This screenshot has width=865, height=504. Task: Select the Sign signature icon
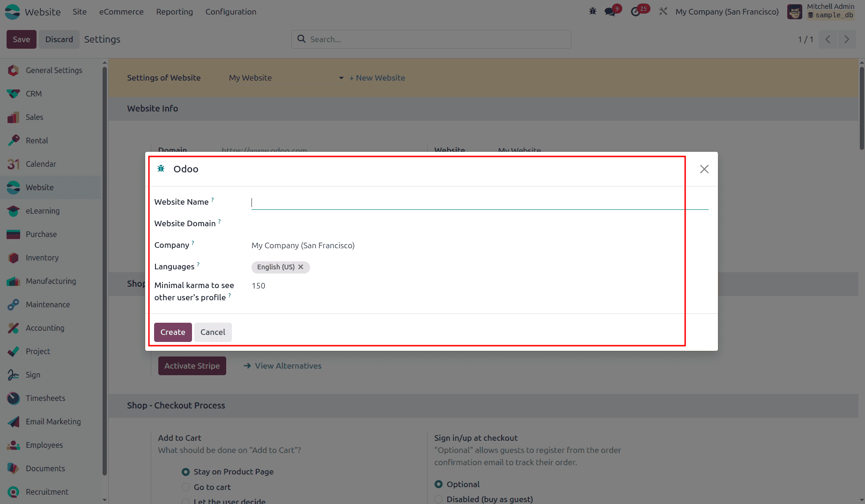pos(13,375)
